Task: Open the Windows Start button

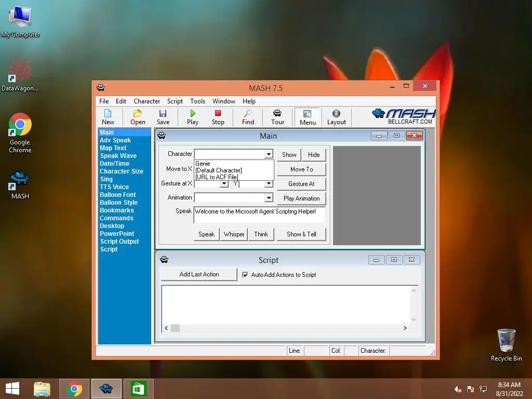Action: pos(12,389)
